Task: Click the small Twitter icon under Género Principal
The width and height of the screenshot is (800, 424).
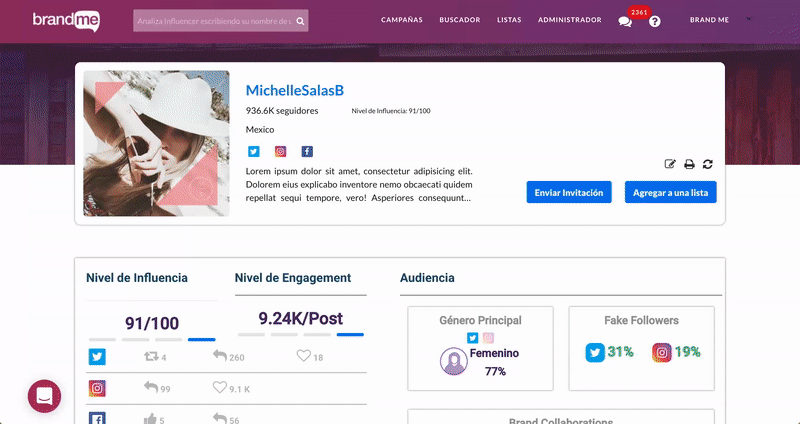Action: (472, 338)
